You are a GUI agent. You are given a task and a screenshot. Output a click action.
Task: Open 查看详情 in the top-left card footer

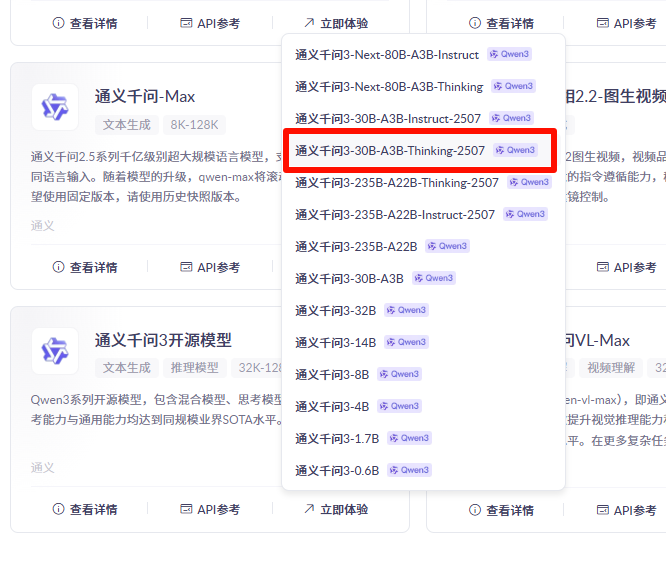click(85, 23)
